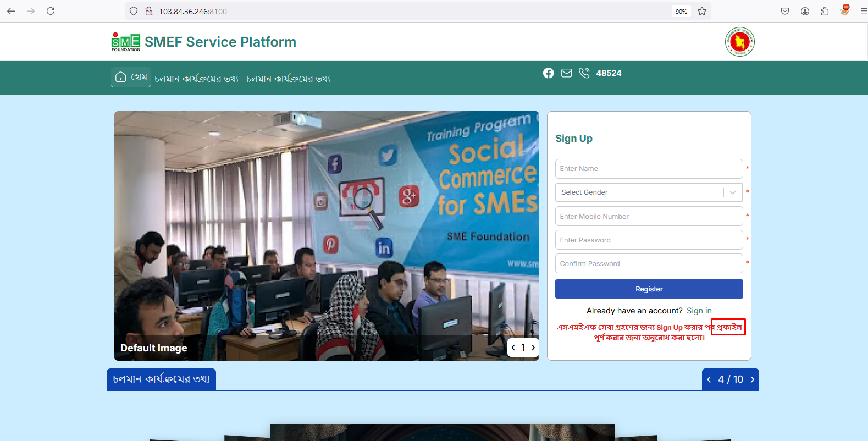Click the red Bengali sign-up notice text
This screenshot has height=441, width=868.
tap(649, 332)
